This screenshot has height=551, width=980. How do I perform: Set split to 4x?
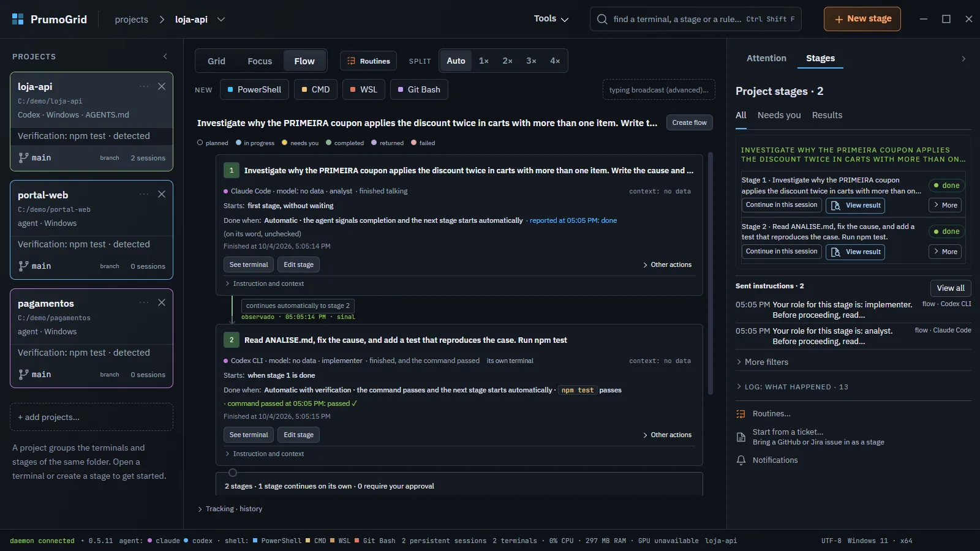(x=555, y=61)
